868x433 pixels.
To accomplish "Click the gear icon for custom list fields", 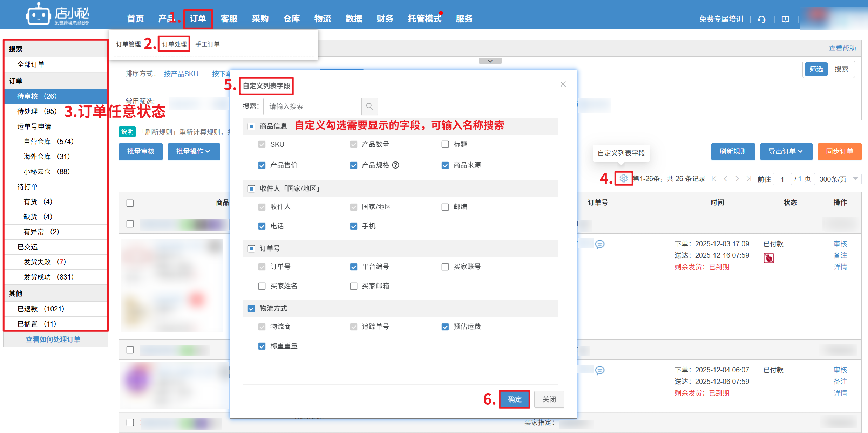I will pos(623,178).
